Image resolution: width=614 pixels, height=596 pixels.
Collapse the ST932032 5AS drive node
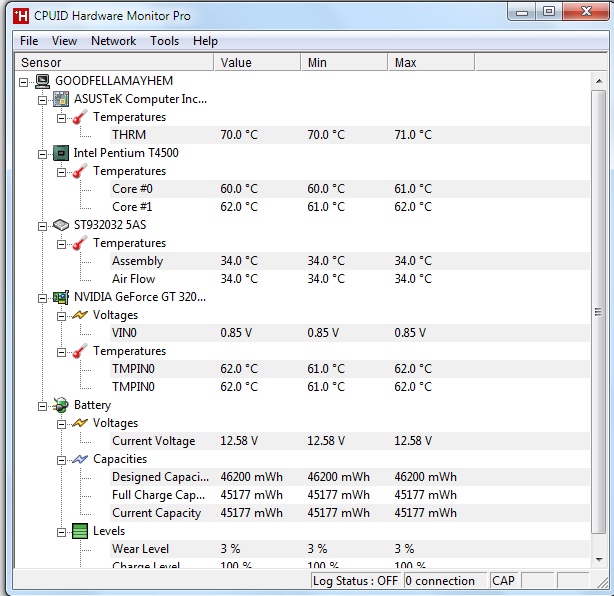click(x=42, y=227)
